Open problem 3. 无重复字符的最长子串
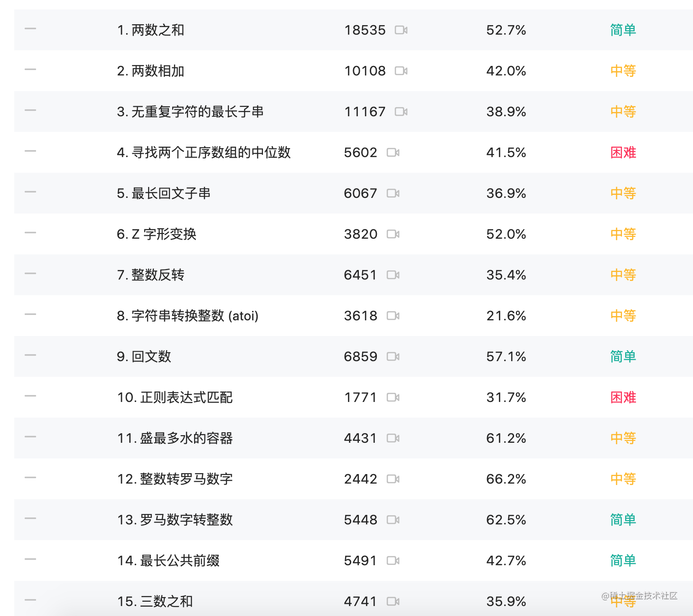Viewport: 693px width, 616px height. [190, 112]
